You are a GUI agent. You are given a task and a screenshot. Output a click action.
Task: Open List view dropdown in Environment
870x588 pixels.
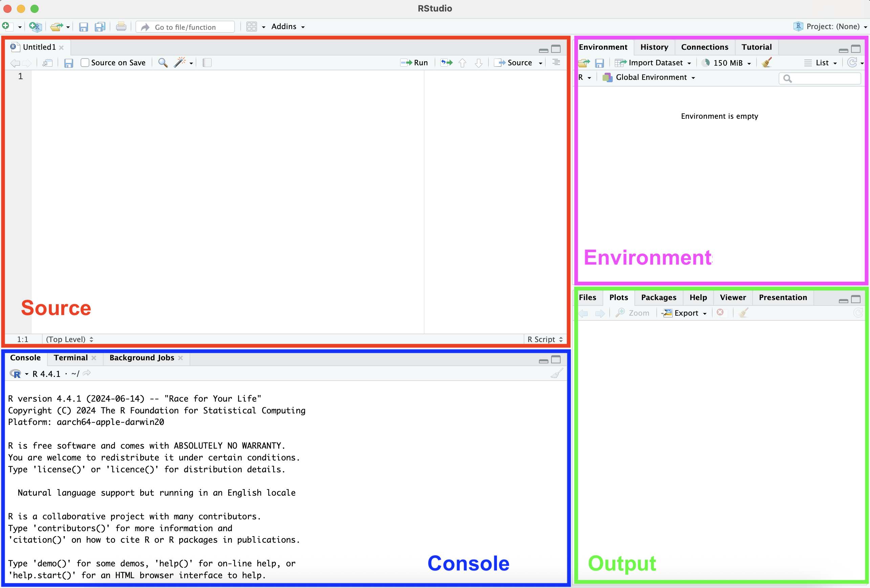[820, 63]
